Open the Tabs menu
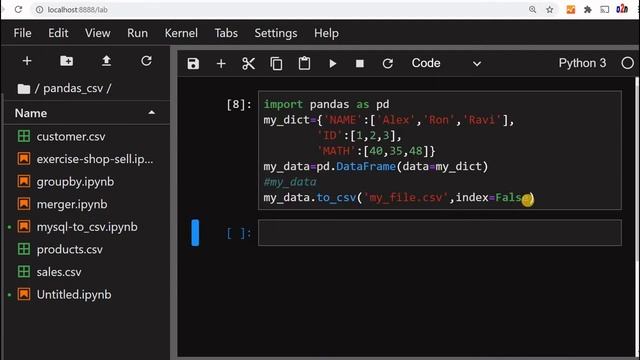 (226, 33)
